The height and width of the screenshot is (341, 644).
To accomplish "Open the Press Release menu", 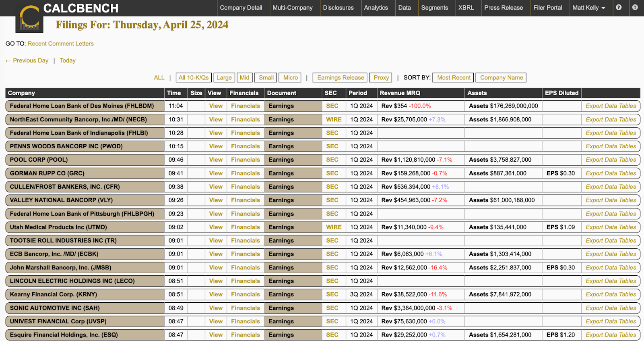I will tap(504, 8).
